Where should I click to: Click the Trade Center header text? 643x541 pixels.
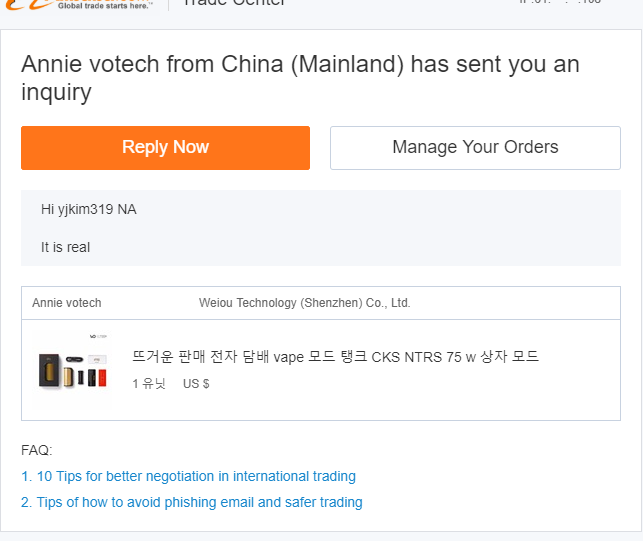coord(233,3)
